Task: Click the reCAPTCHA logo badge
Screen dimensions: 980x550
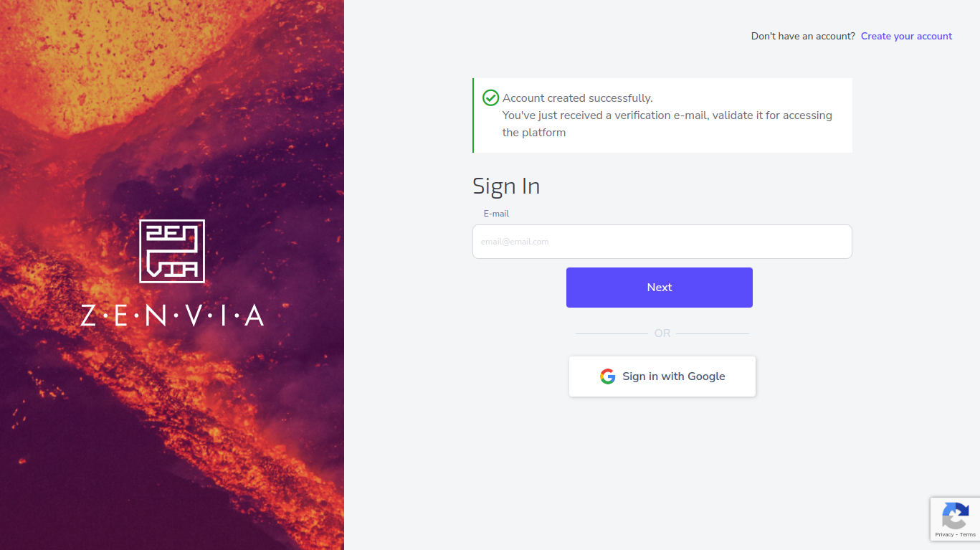Action: [x=955, y=515]
